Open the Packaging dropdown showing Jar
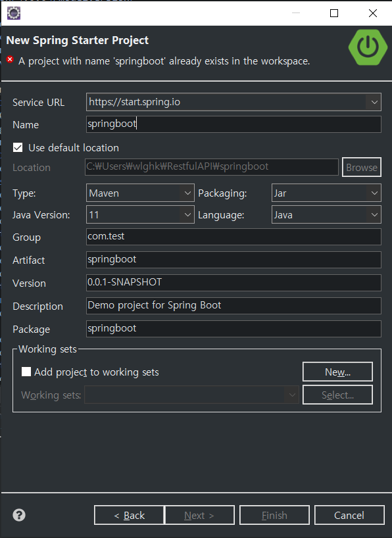The height and width of the screenshot is (538, 392). [374, 193]
